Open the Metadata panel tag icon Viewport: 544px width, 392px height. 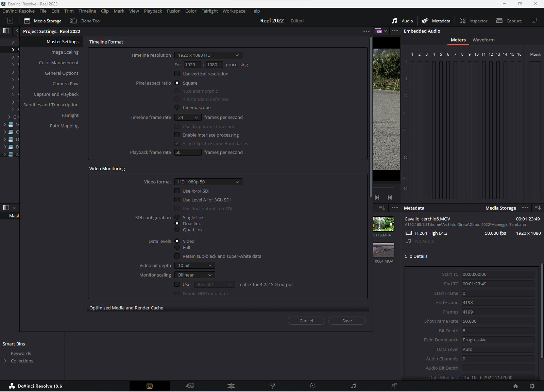[x=425, y=21]
